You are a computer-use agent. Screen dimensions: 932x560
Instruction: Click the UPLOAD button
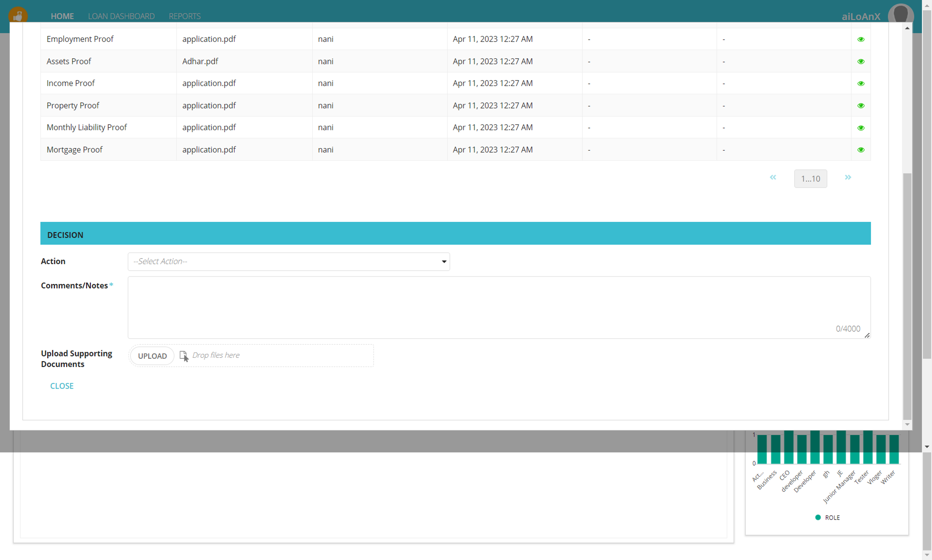pyautogui.click(x=152, y=356)
